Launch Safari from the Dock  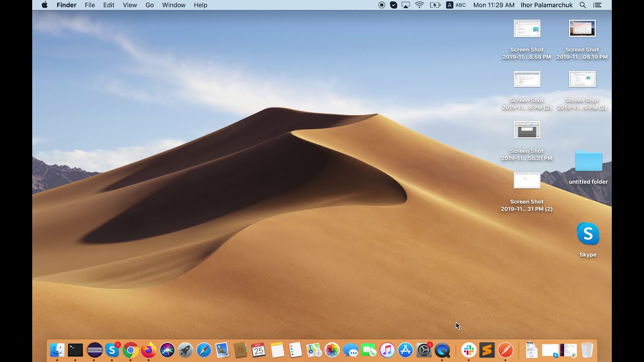[204, 350]
